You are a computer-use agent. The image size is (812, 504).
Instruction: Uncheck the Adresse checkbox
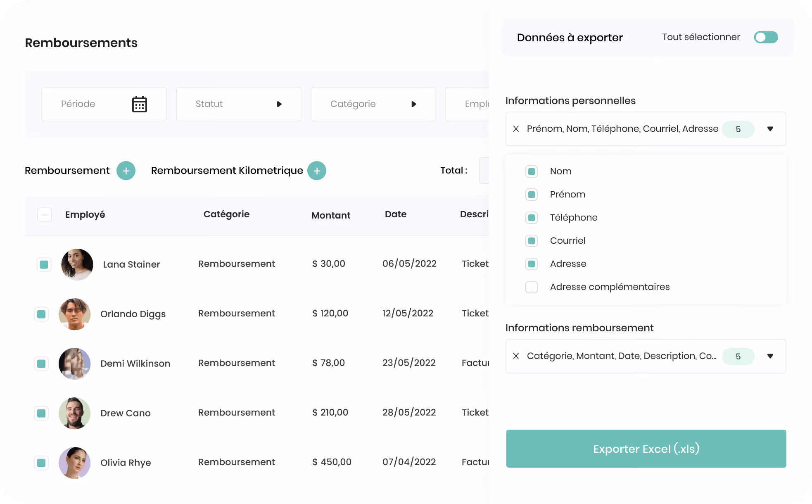point(532,264)
